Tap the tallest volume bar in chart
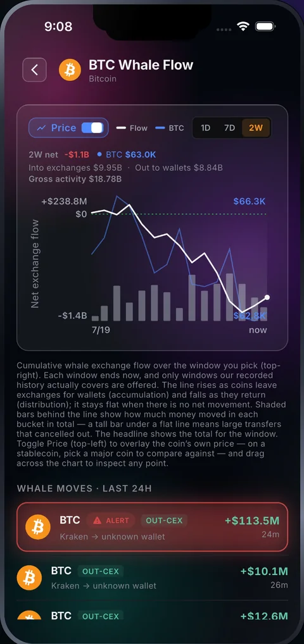Screen dimensions: 304x644 pyautogui.click(x=229, y=297)
